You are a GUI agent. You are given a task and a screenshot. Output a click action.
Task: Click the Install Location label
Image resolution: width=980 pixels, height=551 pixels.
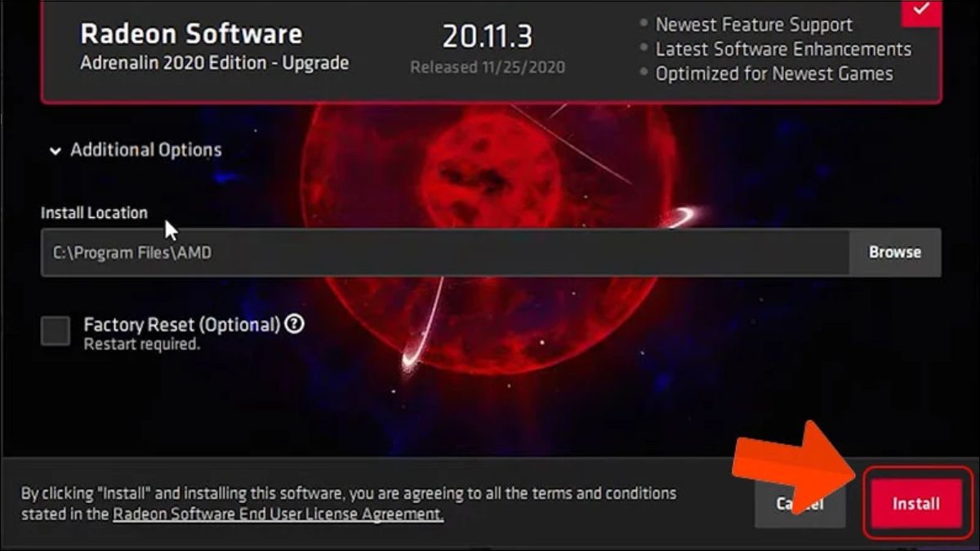(x=94, y=213)
